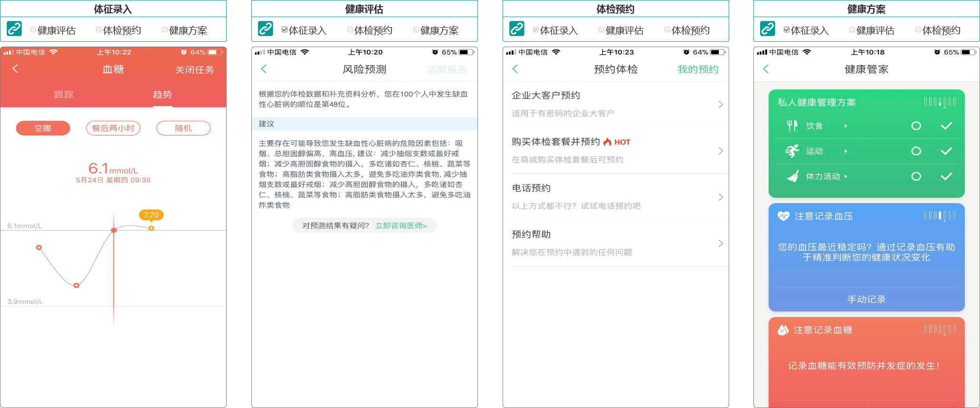
Task: Tap the 7.70 data point label
Action: (151, 215)
